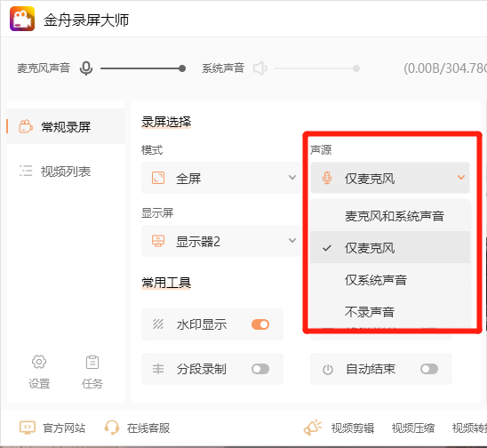Disable the 水印显示 watermark toggle

point(260,324)
